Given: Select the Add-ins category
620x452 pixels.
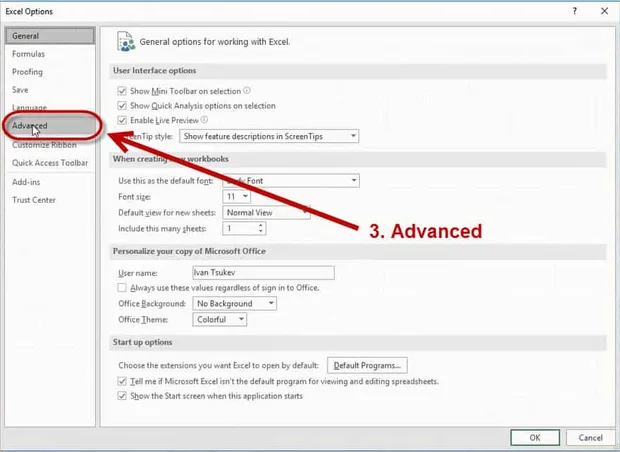Looking at the screenshot, I should (26, 182).
